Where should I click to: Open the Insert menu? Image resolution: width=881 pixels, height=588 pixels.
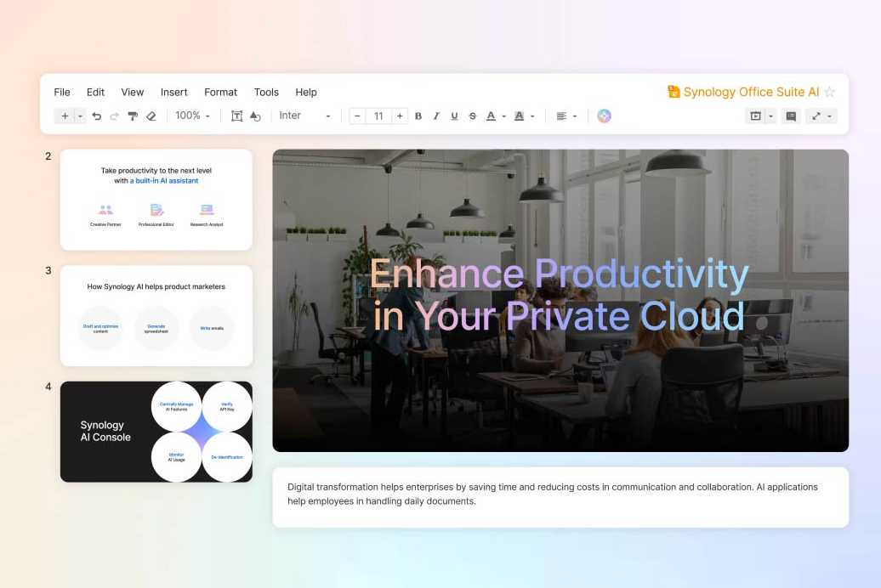173,92
